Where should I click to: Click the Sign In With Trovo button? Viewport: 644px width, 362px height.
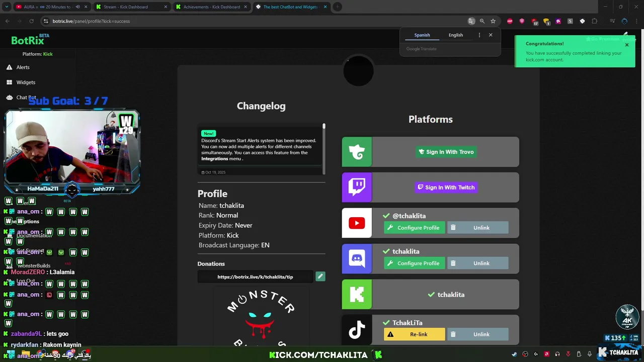tap(446, 152)
